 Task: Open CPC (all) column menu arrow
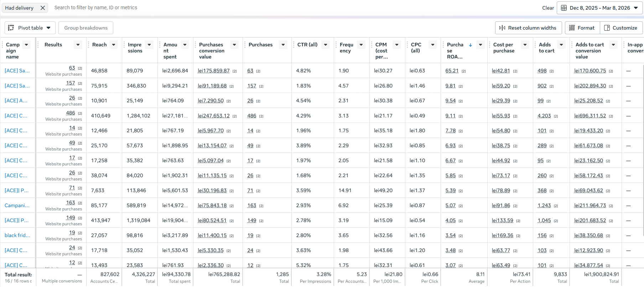(433, 45)
